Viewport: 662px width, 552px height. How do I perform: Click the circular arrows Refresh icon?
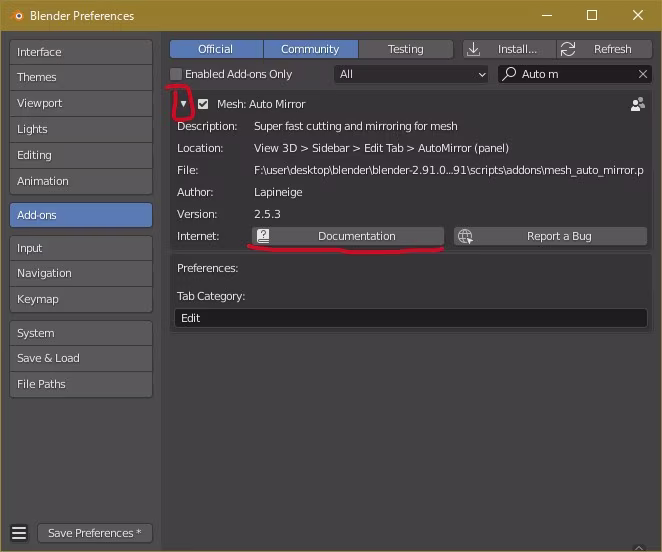pos(568,49)
